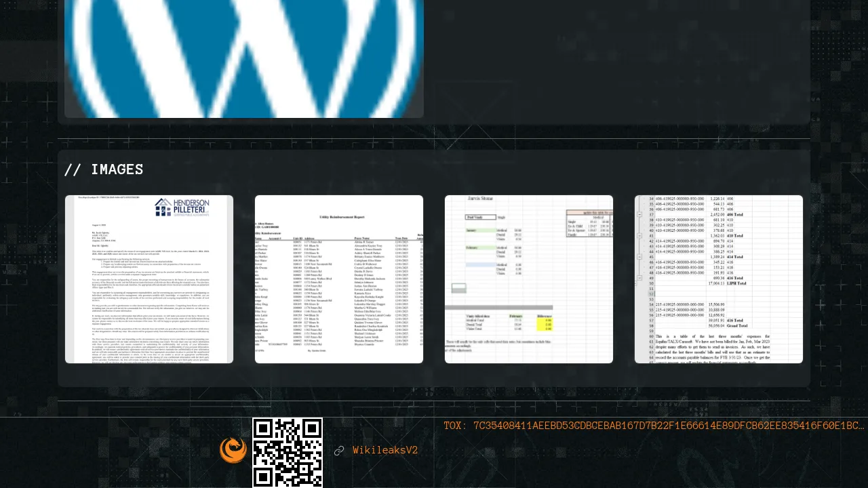Screen dimensions: 868x488
Task: Click the chain-link icon beside WikileaksV2
Action: pyautogui.click(x=339, y=451)
